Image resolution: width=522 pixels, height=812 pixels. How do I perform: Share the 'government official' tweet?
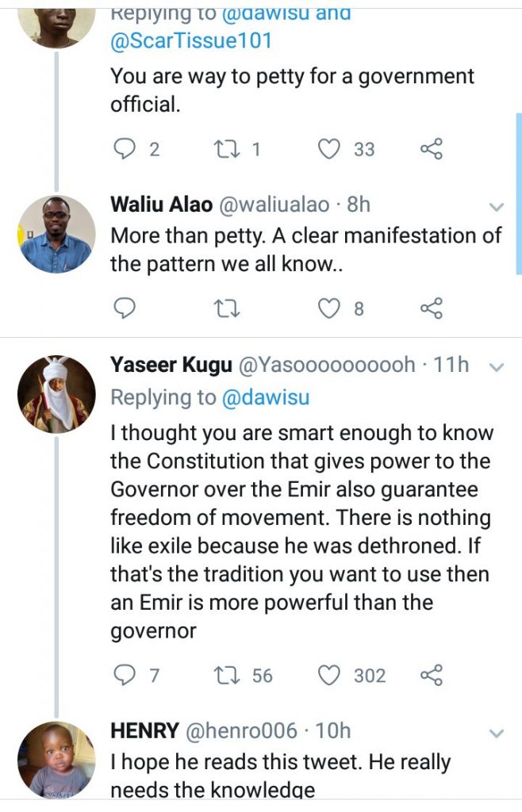click(x=431, y=148)
